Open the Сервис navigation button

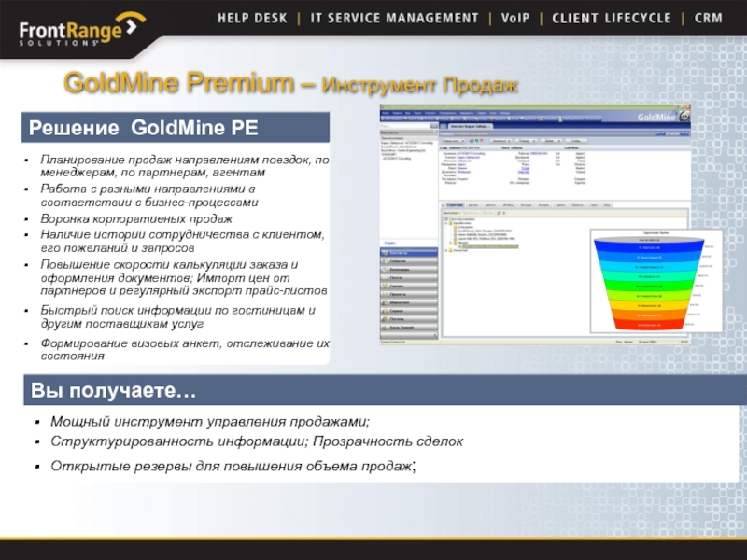pyautogui.click(x=409, y=311)
